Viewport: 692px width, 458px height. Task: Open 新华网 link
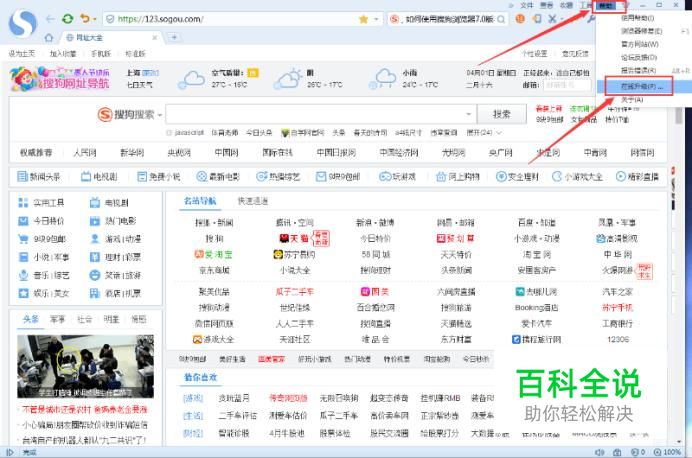click(x=132, y=153)
